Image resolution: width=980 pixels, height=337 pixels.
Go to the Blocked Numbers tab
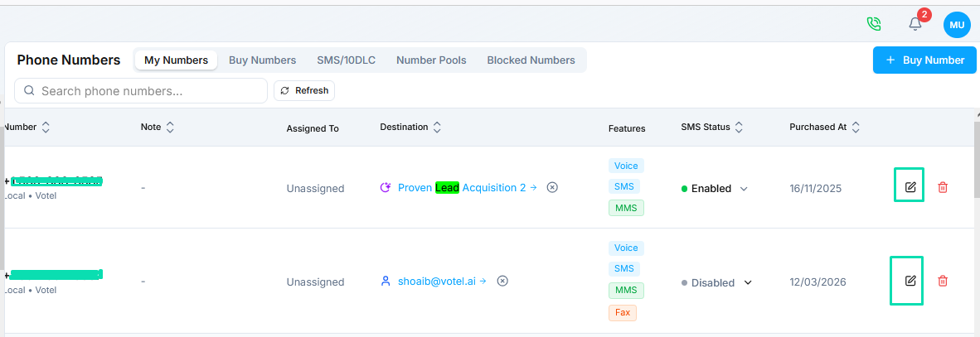click(531, 60)
